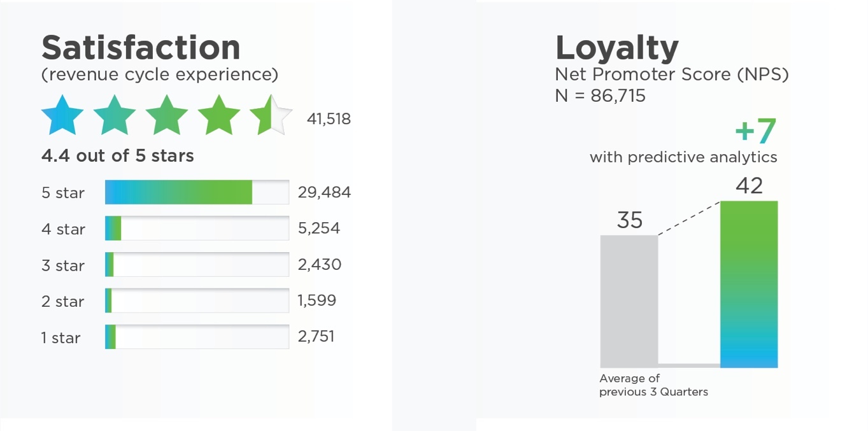Image resolution: width=868 pixels, height=431 pixels.
Task: Open the 29,484 five-star reviews count
Action: pyautogui.click(x=324, y=192)
